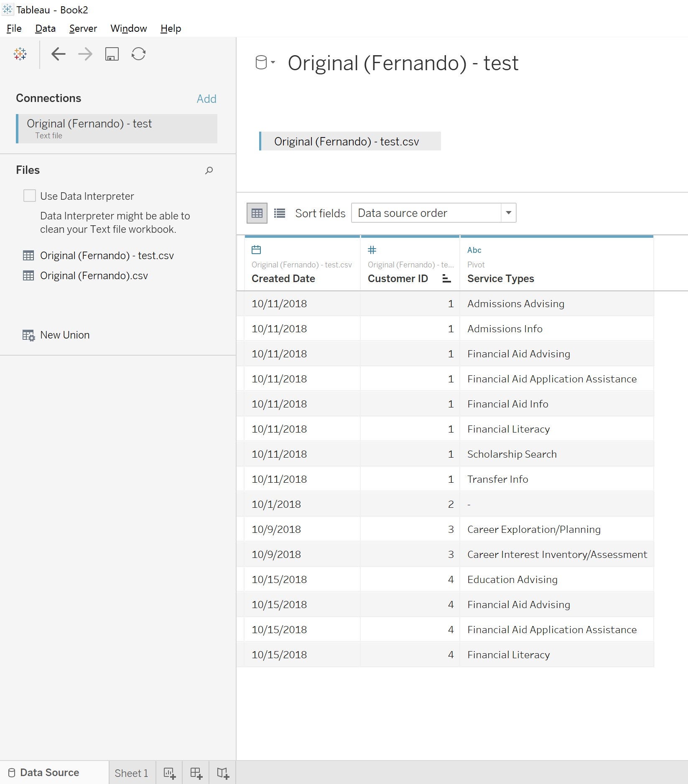Open the Data menu

click(45, 28)
